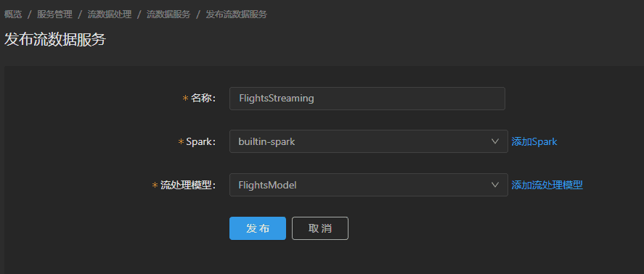Open 流数据服务 breadcrumb link
This screenshot has height=274, width=644.
(x=168, y=14)
